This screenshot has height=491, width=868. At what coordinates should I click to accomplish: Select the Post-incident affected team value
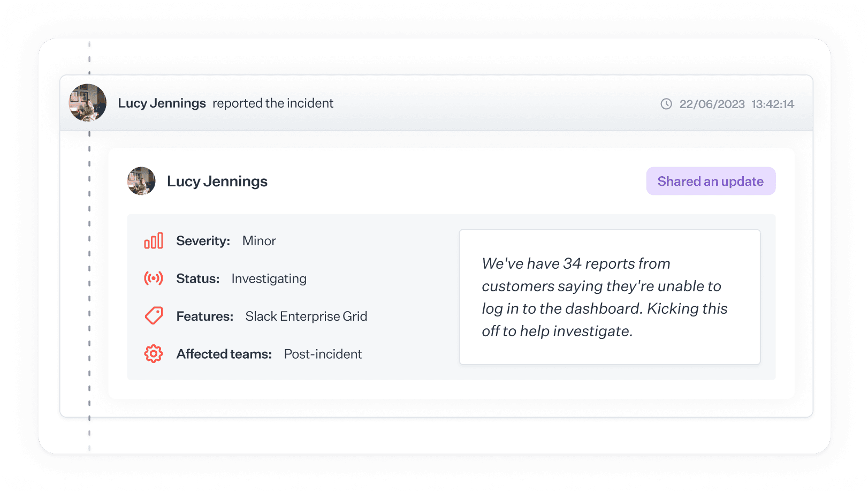click(323, 354)
